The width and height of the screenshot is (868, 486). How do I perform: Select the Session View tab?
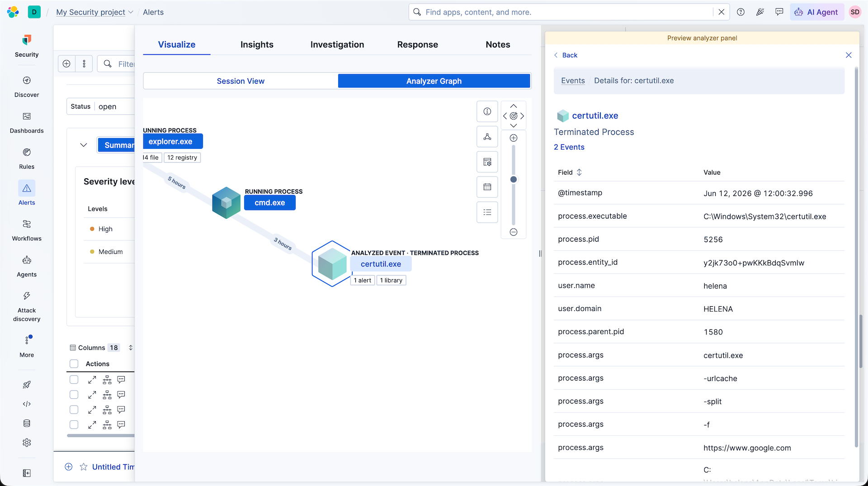point(241,81)
